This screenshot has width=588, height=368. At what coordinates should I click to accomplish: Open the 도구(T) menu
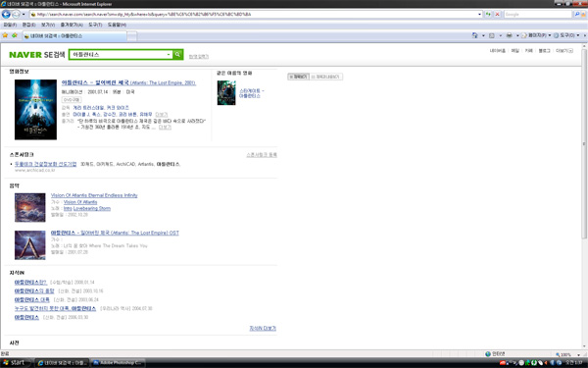(95, 25)
